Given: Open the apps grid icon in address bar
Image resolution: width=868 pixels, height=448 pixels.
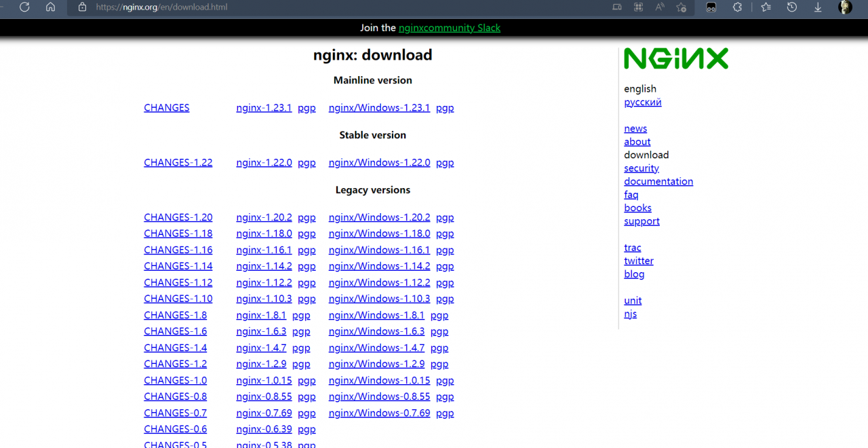Looking at the screenshot, I should pos(638,7).
